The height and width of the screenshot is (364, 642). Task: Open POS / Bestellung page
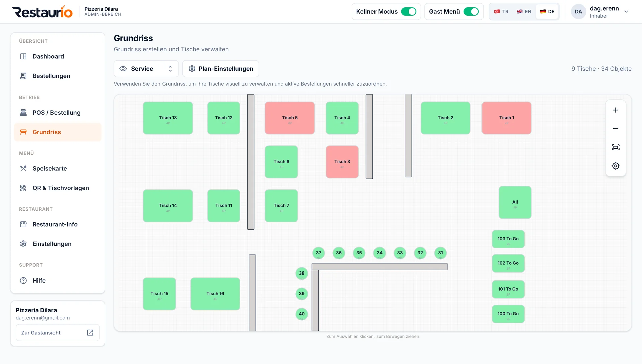pos(58,113)
